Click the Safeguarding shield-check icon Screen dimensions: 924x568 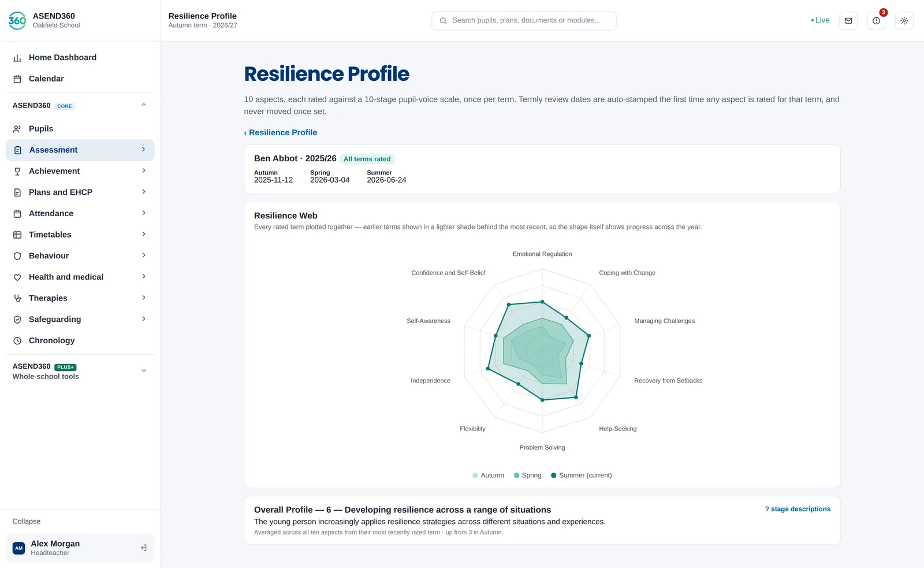click(17, 320)
